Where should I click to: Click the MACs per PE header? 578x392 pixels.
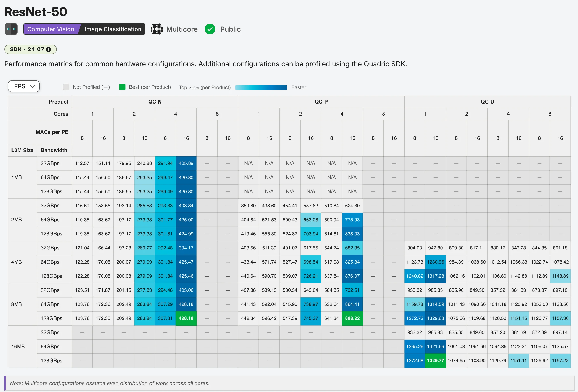click(x=40, y=132)
